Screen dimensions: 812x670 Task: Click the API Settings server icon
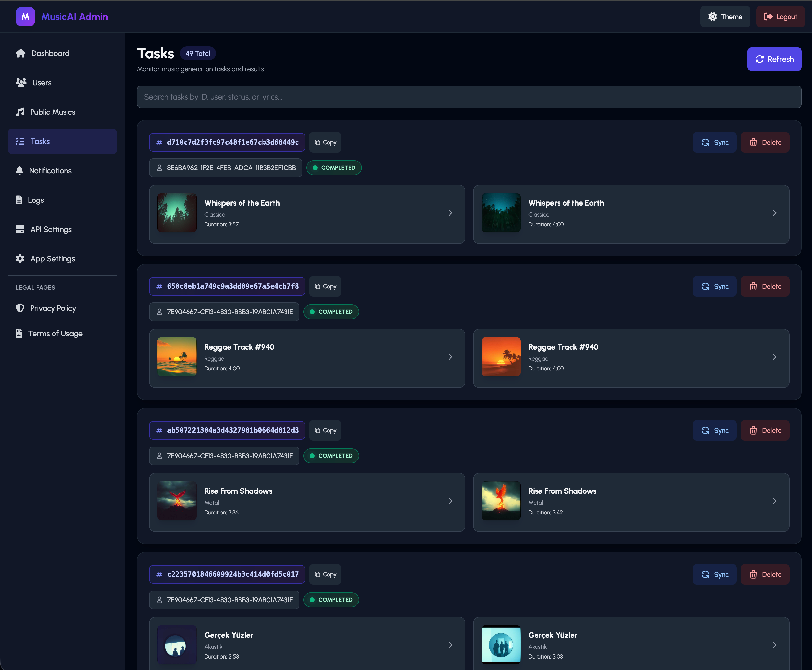click(x=20, y=229)
